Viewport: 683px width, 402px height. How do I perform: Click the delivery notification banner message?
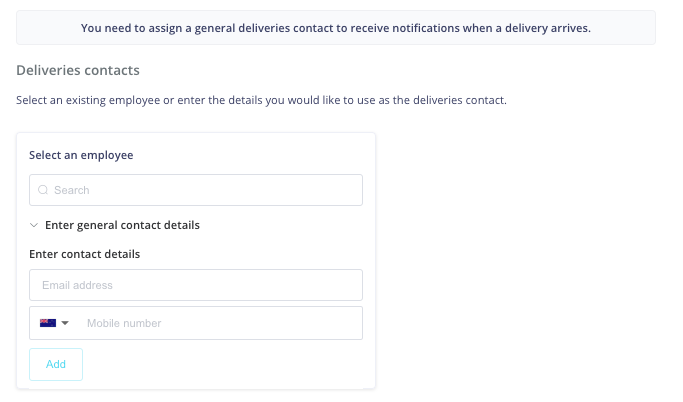(x=336, y=28)
